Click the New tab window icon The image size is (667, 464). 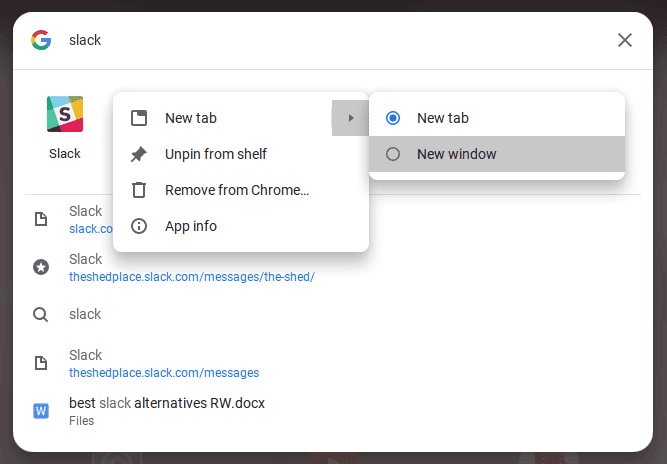point(139,118)
